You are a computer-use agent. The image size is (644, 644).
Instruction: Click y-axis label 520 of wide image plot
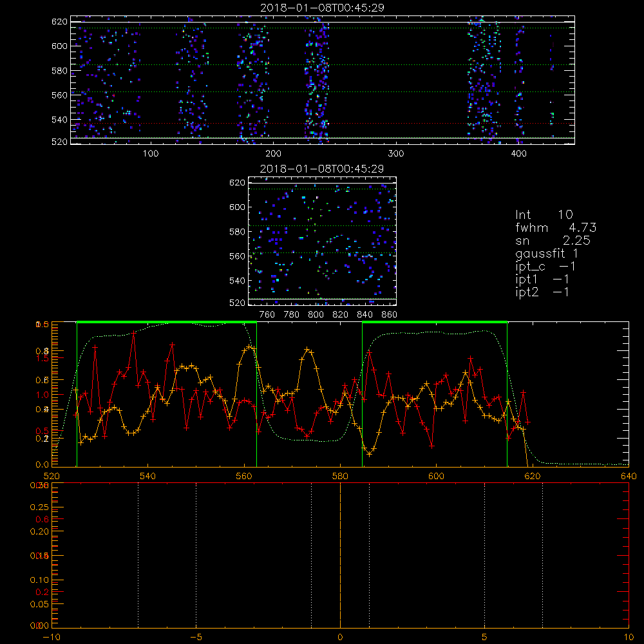click(59, 142)
